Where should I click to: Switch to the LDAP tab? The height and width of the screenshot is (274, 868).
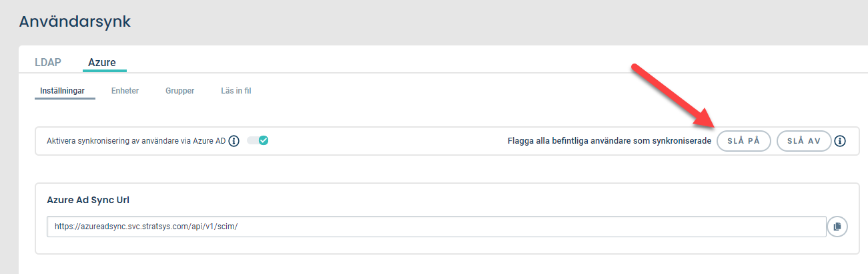48,63
